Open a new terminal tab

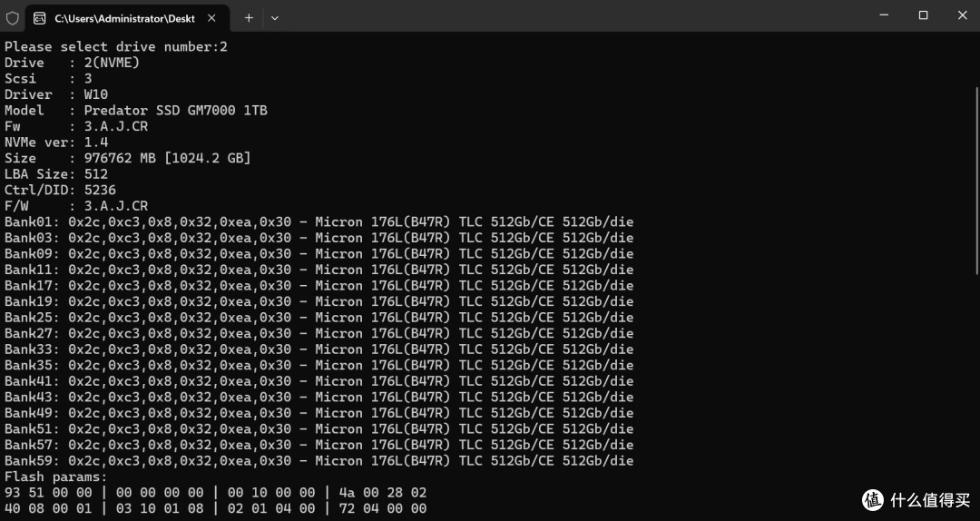249,18
